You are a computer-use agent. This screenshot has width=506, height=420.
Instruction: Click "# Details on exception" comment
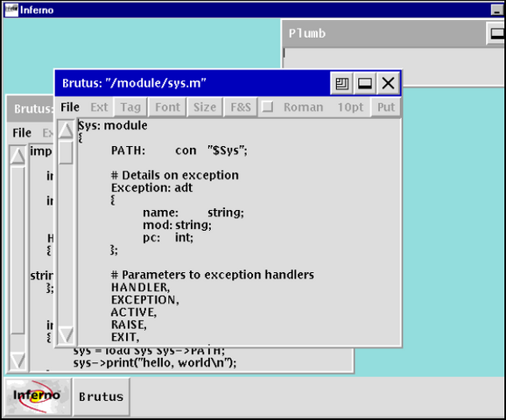pos(175,175)
